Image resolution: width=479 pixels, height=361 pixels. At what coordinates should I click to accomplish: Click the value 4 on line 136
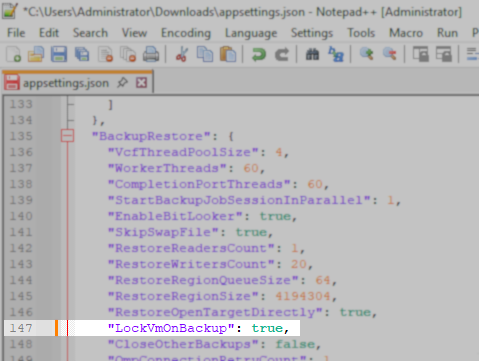click(x=279, y=152)
